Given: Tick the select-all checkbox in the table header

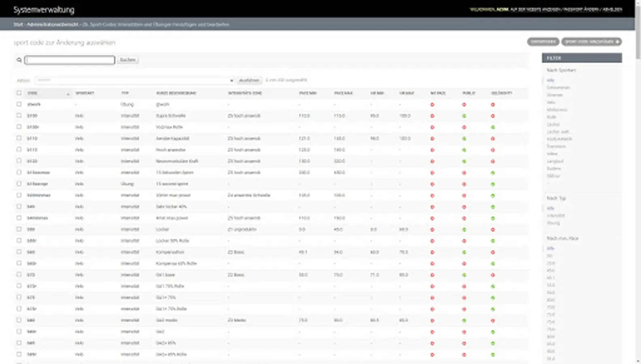Looking at the screenshot, I should click(19, 93).
